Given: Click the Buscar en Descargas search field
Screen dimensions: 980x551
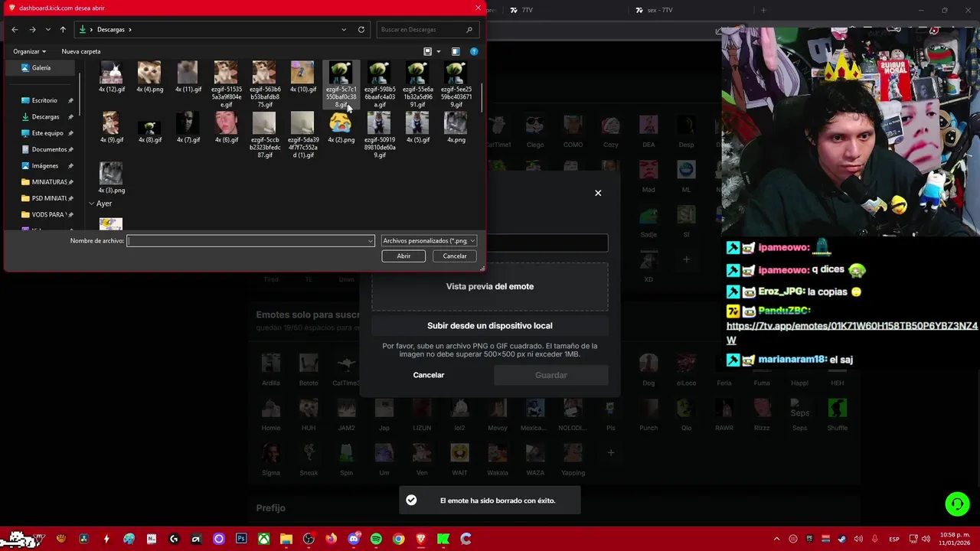Looking at the screenshot, I should (428, 29).
